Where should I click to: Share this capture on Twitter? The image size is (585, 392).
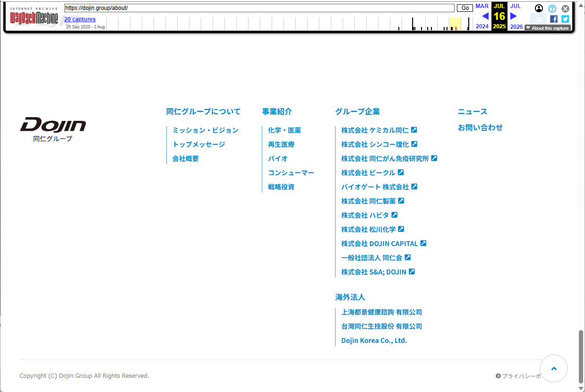(x=565, y=19)
